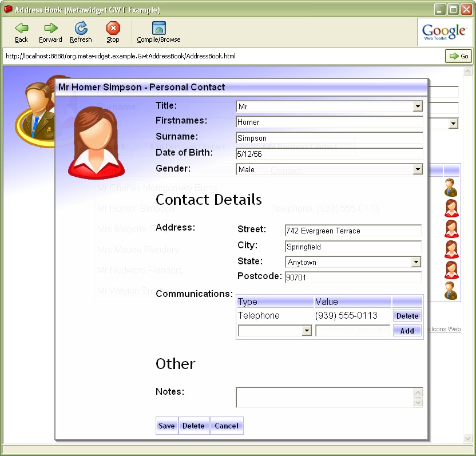The image size is (476, 456).
Task: Open the Compile/Browse tool
Action: (x=157, y=27)
